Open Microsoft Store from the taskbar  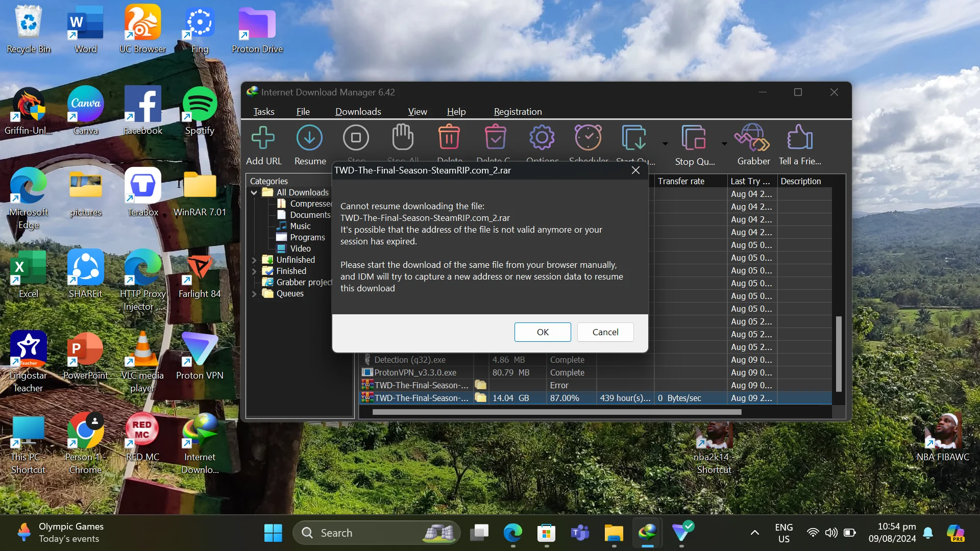(x=546, y=533)
